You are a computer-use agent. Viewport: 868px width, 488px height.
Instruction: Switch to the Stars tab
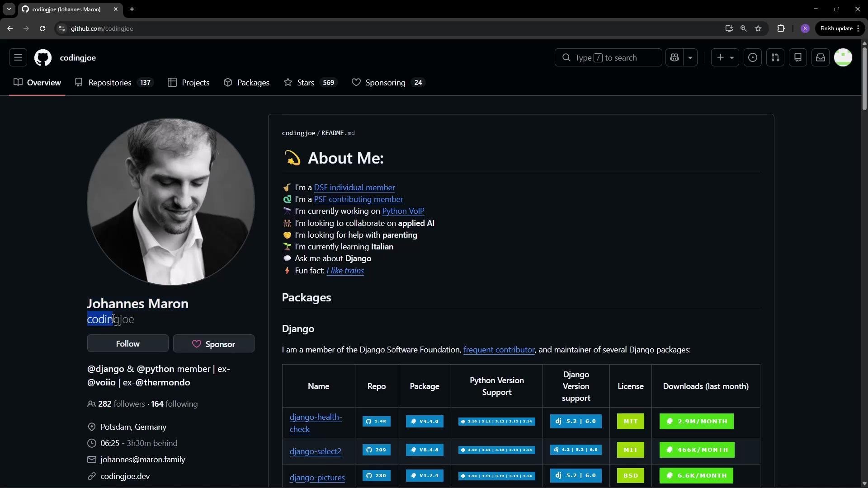[x=311, y=83]
